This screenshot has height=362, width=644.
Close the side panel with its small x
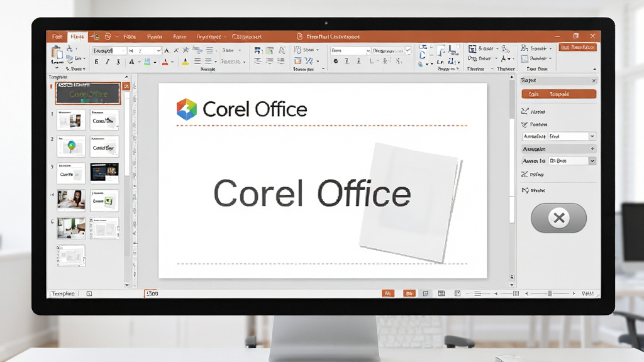pos(594,80)
